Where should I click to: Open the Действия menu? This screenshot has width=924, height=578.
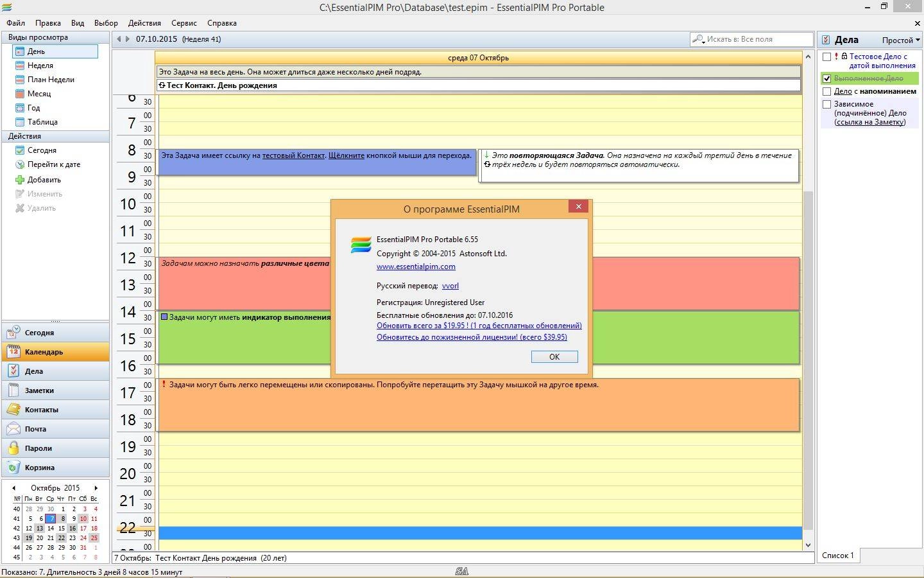click(x=144, y=23)
